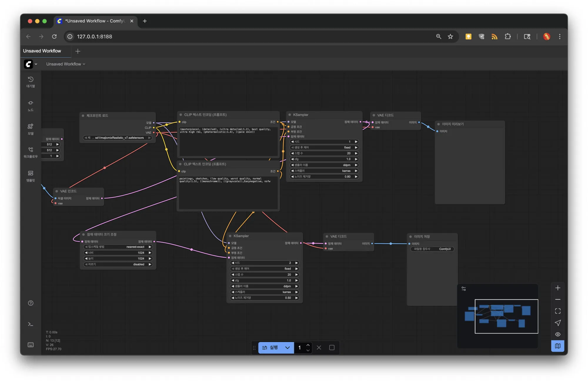This screenshot has height=382, width=588.
Task: Select the Unsaved Workflow tab
Action: point(42,51)
